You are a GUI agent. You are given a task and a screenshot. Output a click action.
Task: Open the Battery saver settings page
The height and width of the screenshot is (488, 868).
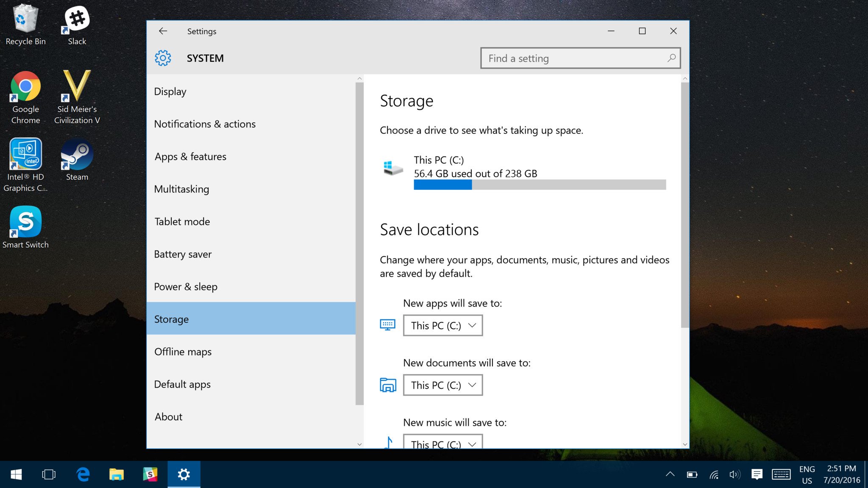(183, 254)
